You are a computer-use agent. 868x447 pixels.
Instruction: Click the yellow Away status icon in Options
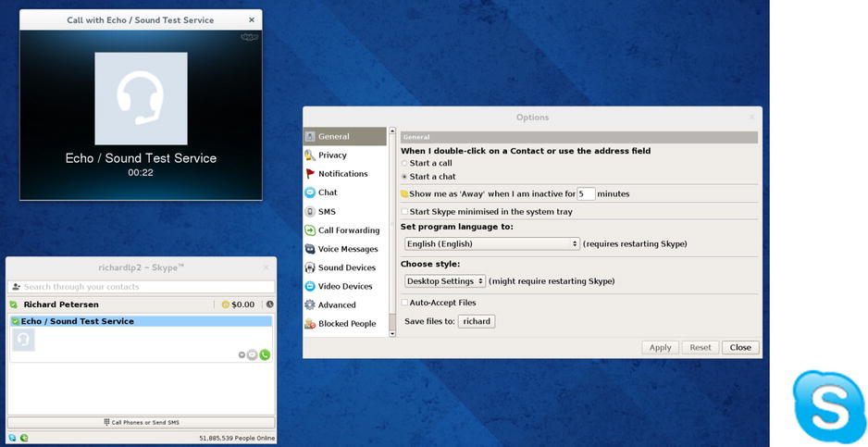pyautogui.click(x=404, y=193)
